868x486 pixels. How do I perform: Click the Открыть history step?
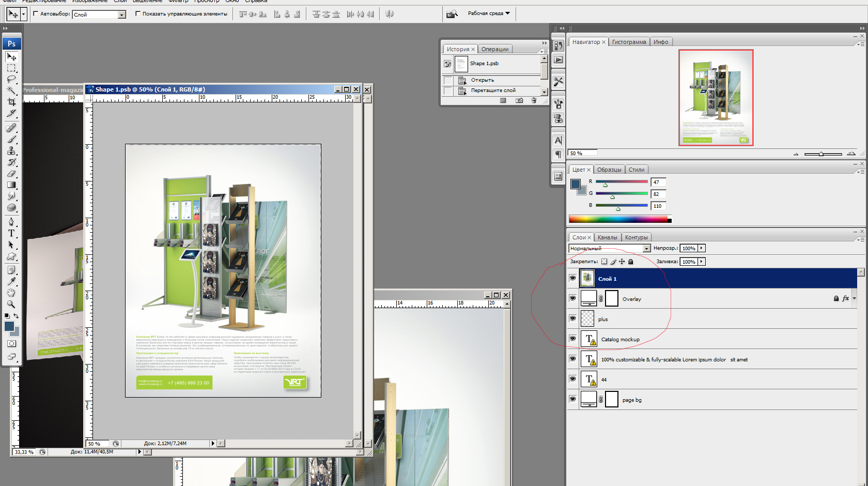(x=482, y=80)
